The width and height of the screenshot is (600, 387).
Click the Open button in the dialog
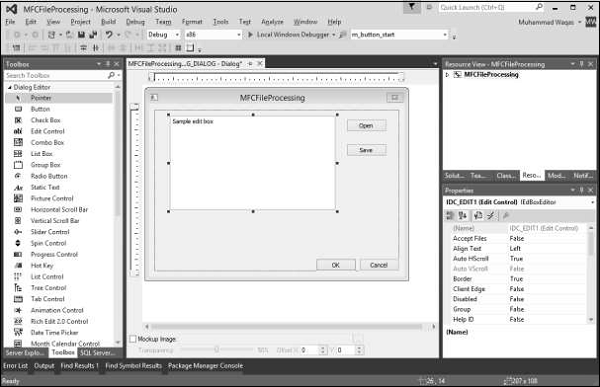pos(366,126)
